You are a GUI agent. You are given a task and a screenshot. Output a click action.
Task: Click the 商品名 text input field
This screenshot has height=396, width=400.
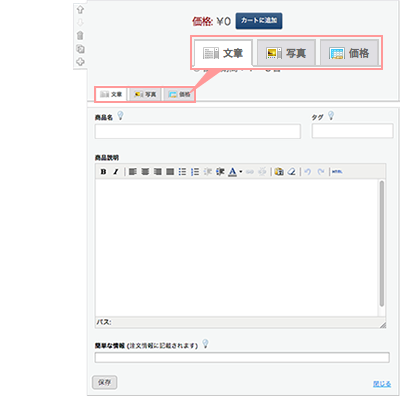pos(198,131)
